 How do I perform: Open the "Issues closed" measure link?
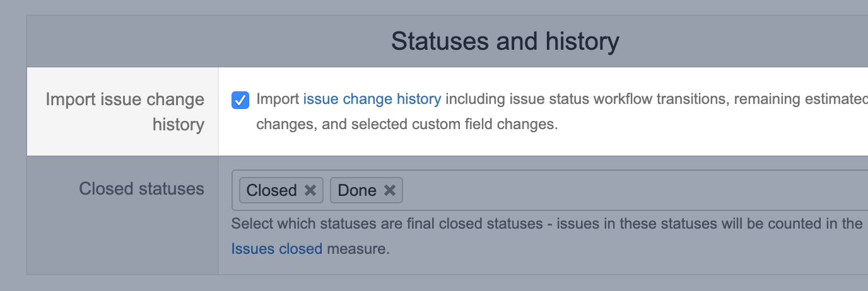(277, 249)
